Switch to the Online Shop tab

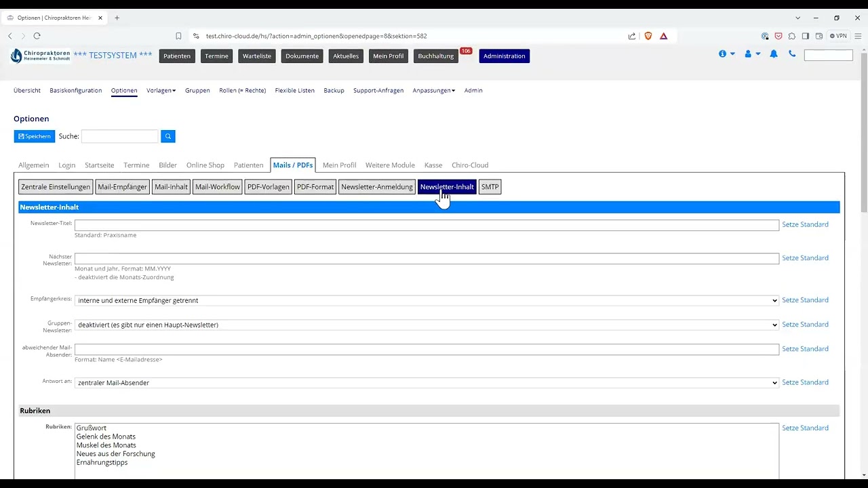(205, 165)
